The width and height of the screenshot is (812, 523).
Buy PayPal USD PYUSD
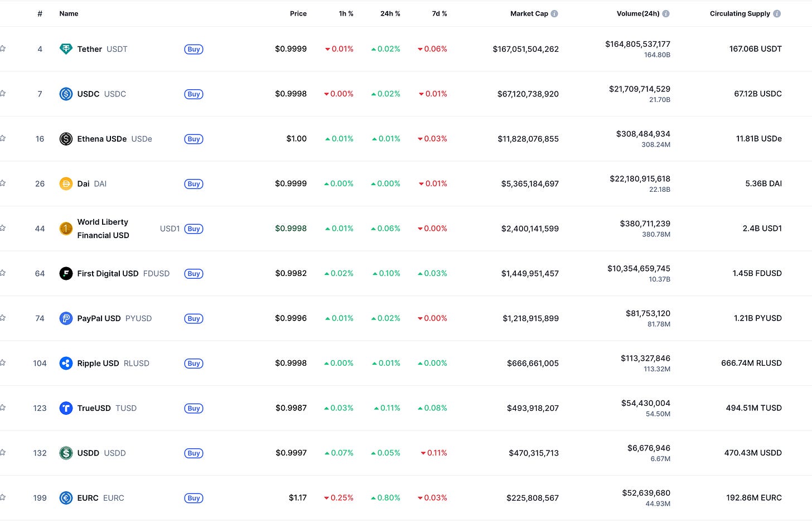click(194, 318)
